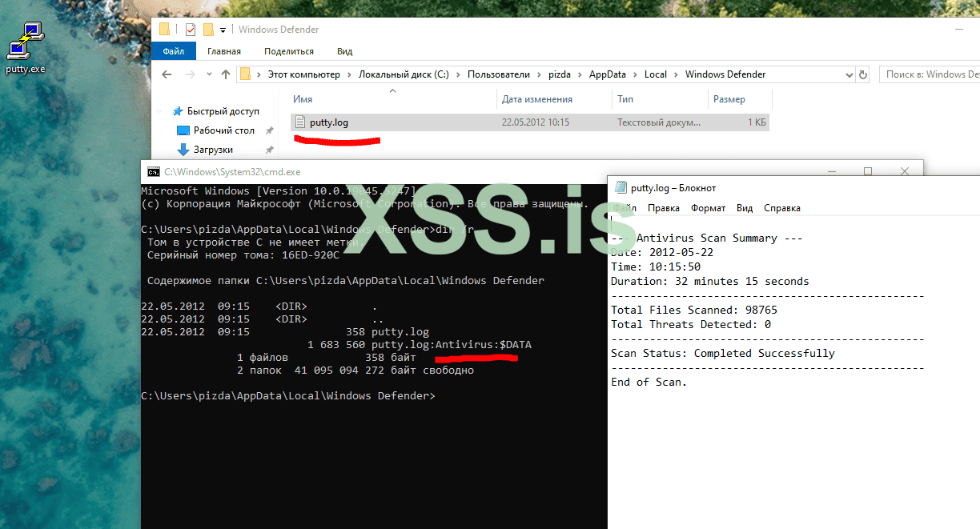Open Правка menu in Notepad
980x529 pixels.
point(664,208)
